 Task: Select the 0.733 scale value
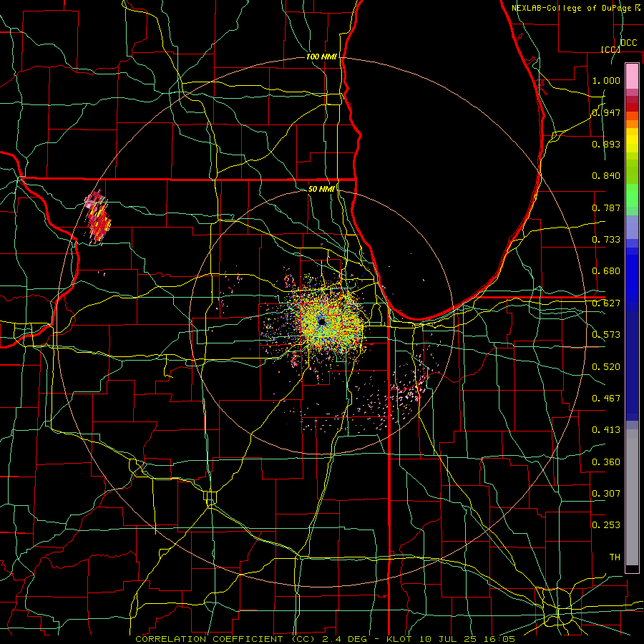pos(606,240)
